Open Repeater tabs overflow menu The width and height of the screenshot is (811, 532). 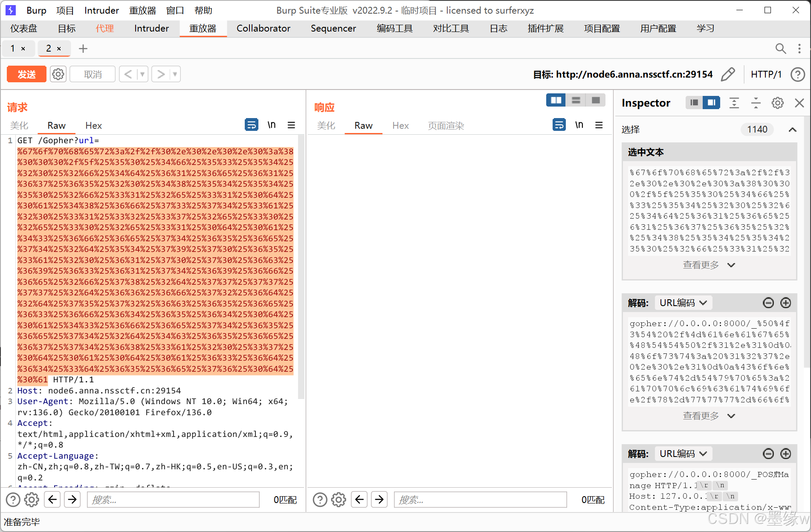click(x=799, y=49)
